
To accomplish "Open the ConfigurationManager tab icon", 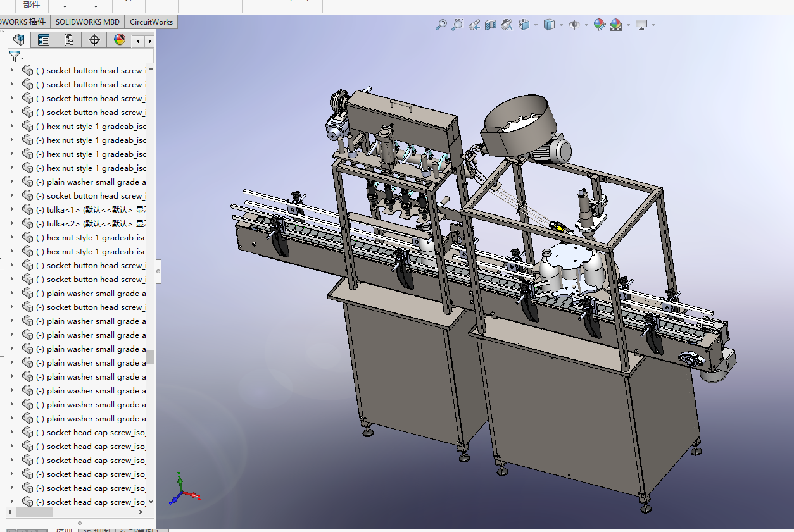I will pyautogui.click(x=69, y=40).
